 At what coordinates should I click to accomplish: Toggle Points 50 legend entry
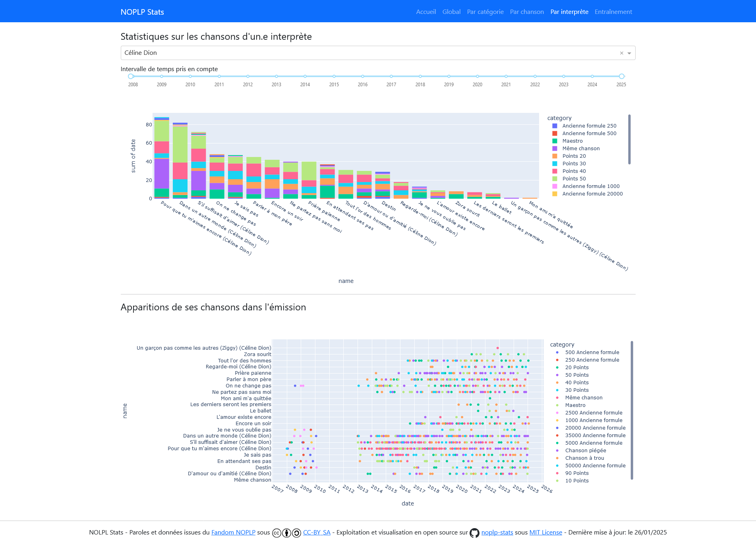569,179
